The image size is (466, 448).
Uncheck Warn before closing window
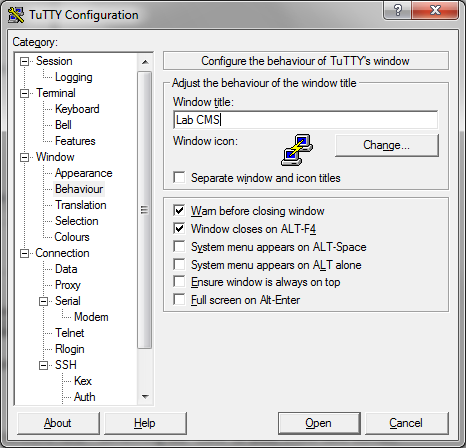(x=179, y=210)
